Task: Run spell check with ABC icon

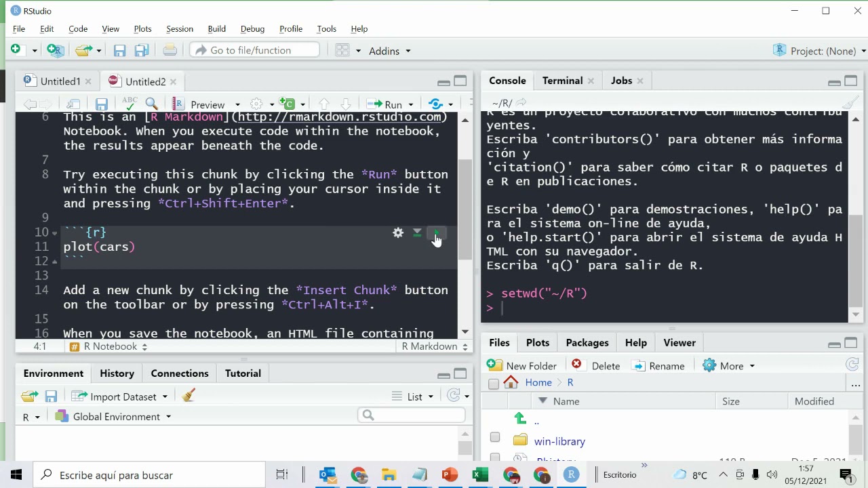Action: pyautogui.click(x=130, y=104)
